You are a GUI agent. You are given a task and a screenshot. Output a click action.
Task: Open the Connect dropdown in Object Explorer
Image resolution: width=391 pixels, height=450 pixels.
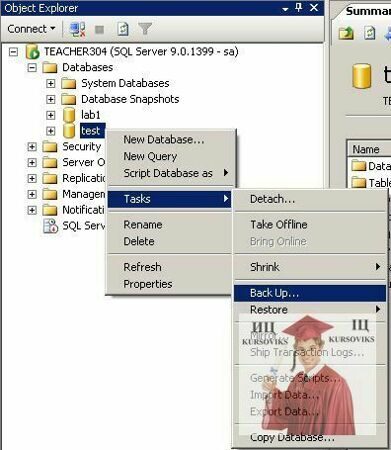(31, 29)
